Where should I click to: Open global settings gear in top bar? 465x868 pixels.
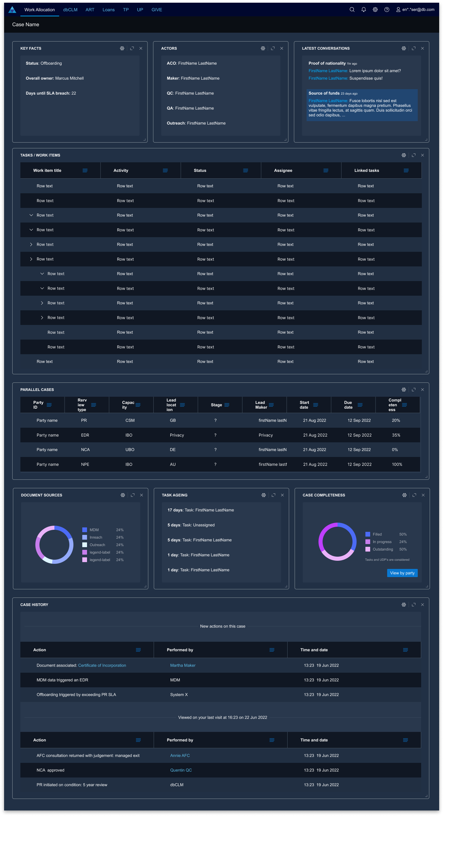click(x=375, y=10)
